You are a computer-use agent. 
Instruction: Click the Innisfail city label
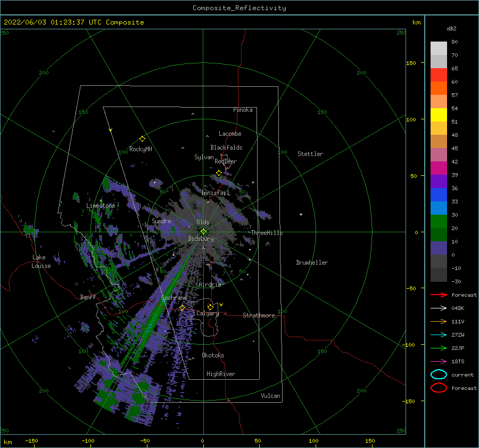216,193
